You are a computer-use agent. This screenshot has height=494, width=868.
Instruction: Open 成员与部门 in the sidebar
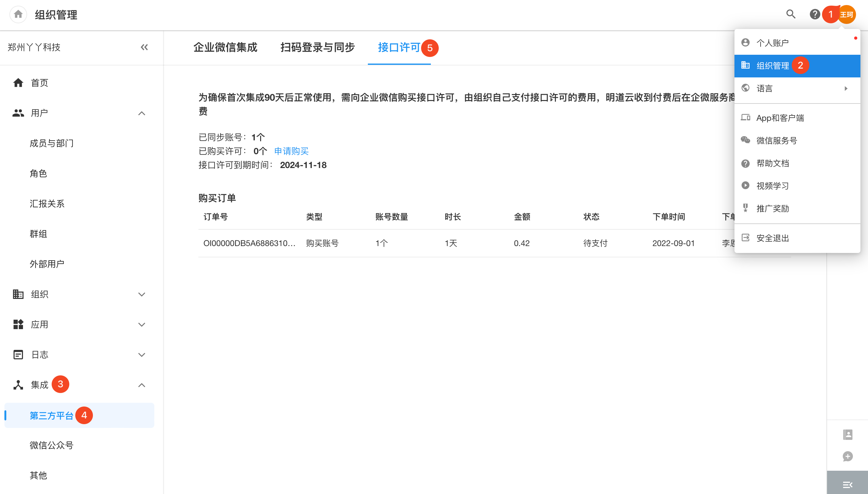tap(52, 143)
